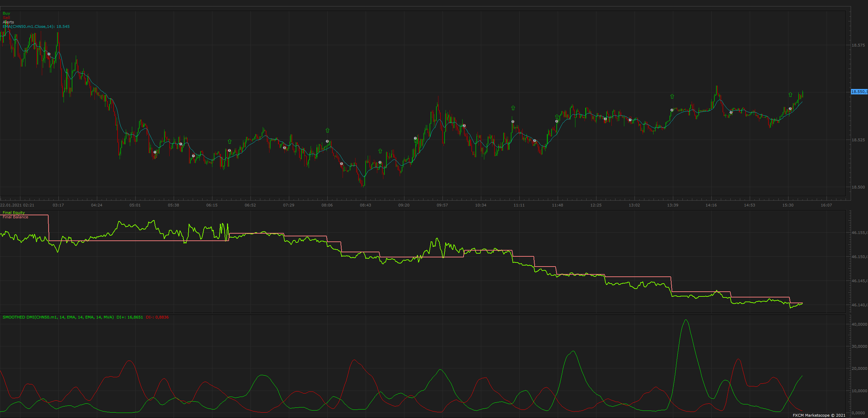This screenshot has width=868, height=418.
Task: Select the last buy arrow near 15:32
Action: [790, 95]
